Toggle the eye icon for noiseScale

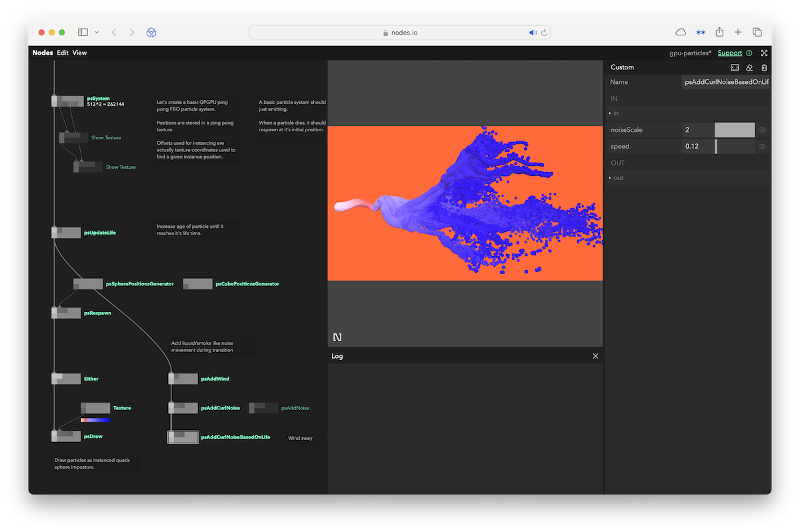tap(761, 130)
